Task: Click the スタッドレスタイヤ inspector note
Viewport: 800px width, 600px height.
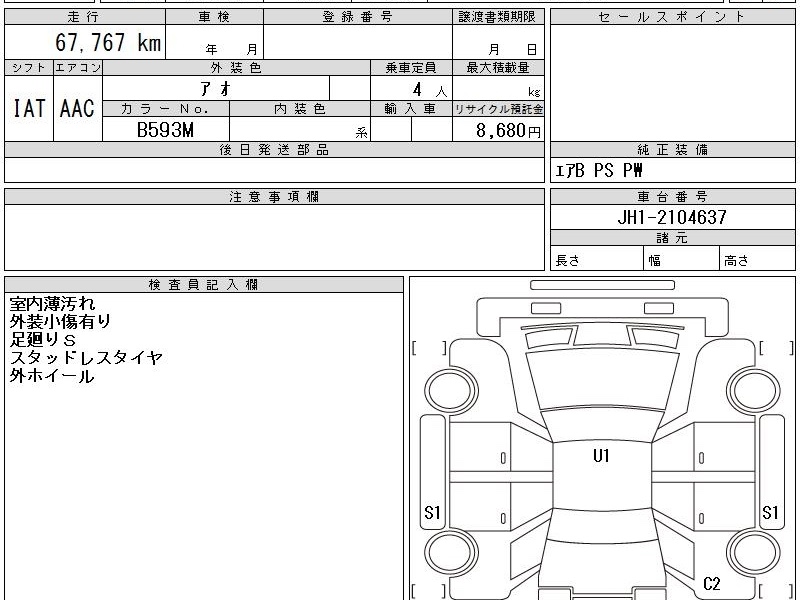Action: coord(86,358)
